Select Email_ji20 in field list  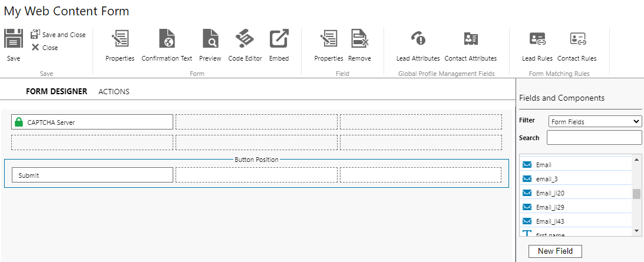pyautogui.click(x=576, y=193)
